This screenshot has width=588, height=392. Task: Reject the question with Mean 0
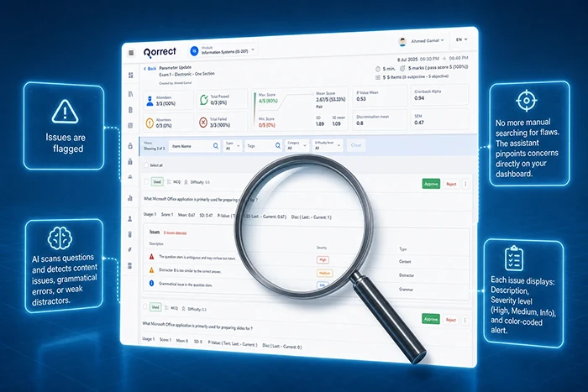451,320
